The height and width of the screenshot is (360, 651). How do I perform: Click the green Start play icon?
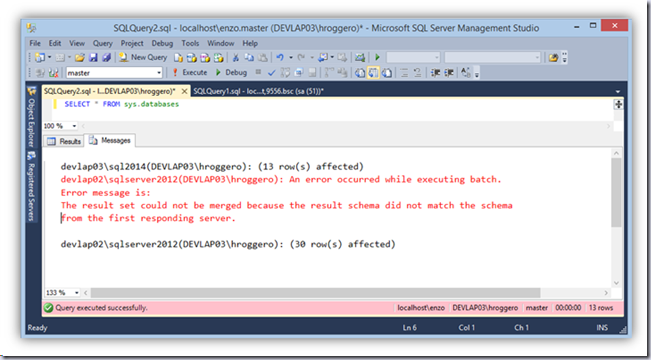(377, 57)
